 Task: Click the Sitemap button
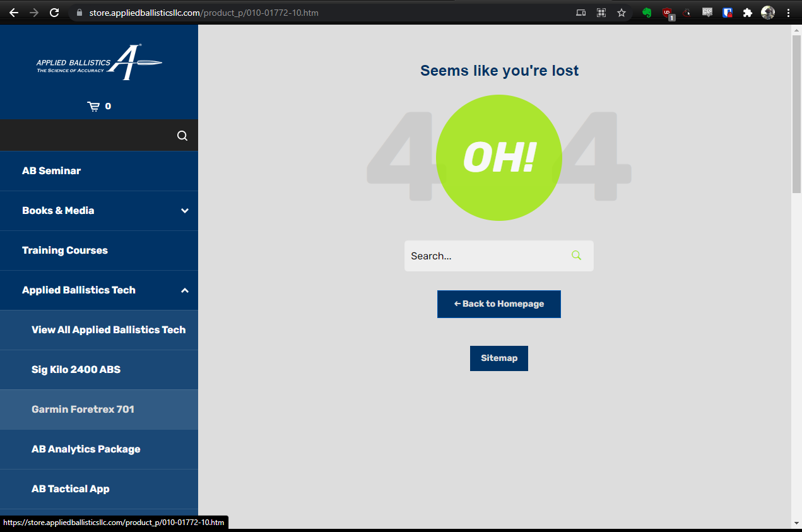coord(499,358)
